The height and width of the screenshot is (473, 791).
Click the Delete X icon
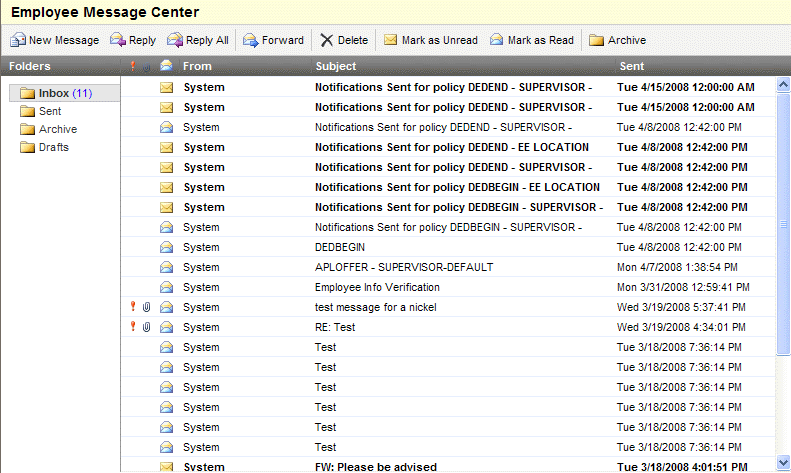pos(327,41)
